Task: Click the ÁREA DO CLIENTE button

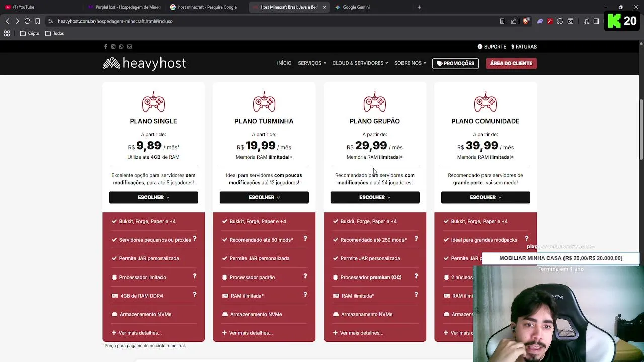Action: tap(511, 63)
